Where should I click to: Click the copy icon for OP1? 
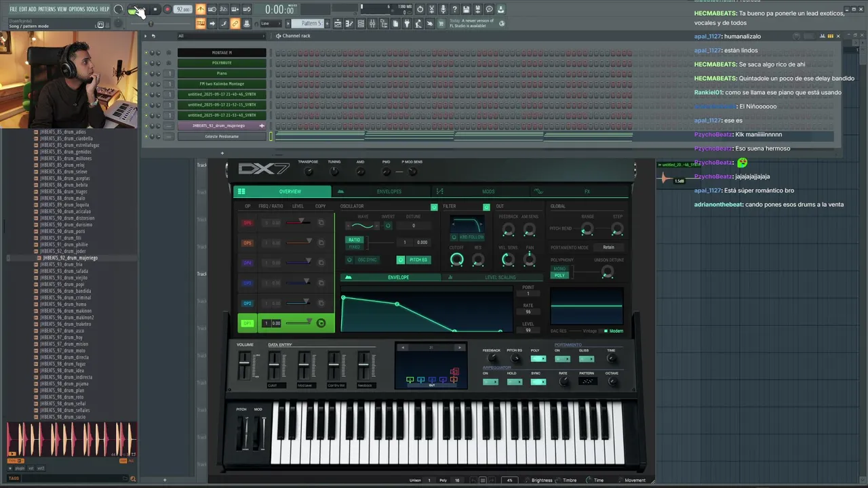[321, 323]
